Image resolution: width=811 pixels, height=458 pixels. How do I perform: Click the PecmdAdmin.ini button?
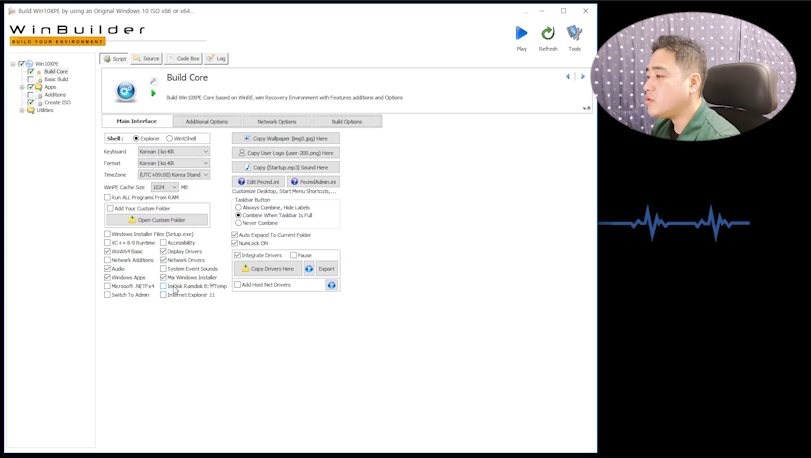click(x=313, y=181)
